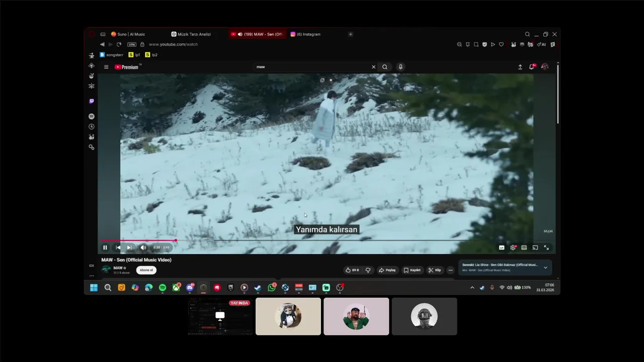Expand the Sonraki up-next playlist panel
The width and height of the screenshot is (644, 362).
pyautogui.click(x=545, y=267)
